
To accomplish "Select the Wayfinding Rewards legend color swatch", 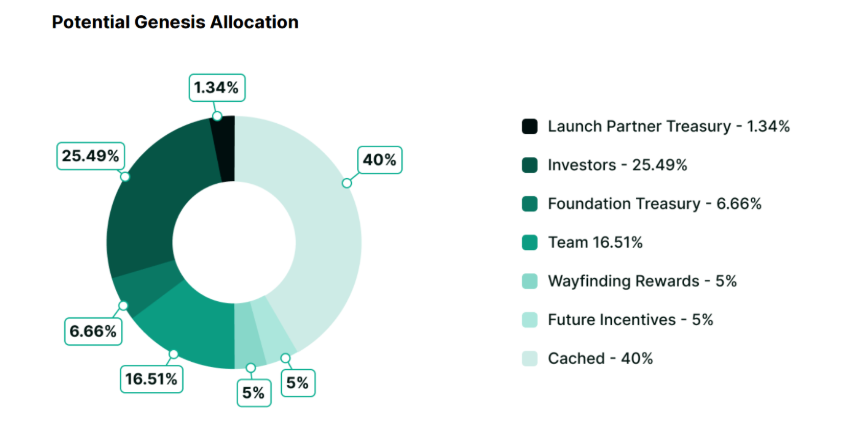I will [529, 281].
